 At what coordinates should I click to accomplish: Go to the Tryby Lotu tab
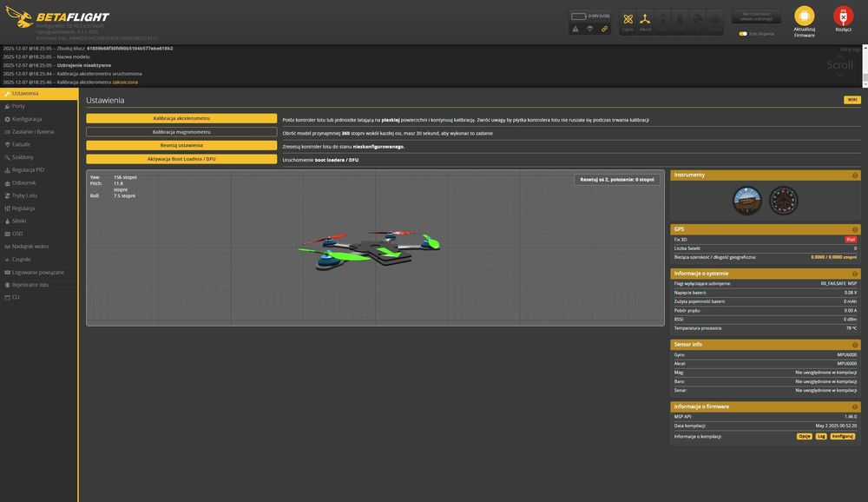pos(39,195)
